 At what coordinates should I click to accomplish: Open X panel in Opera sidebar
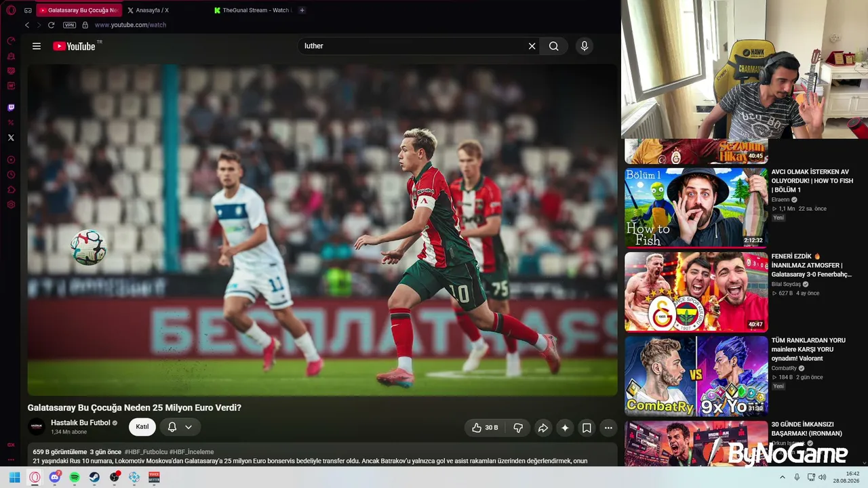click(x=11, y=138)
